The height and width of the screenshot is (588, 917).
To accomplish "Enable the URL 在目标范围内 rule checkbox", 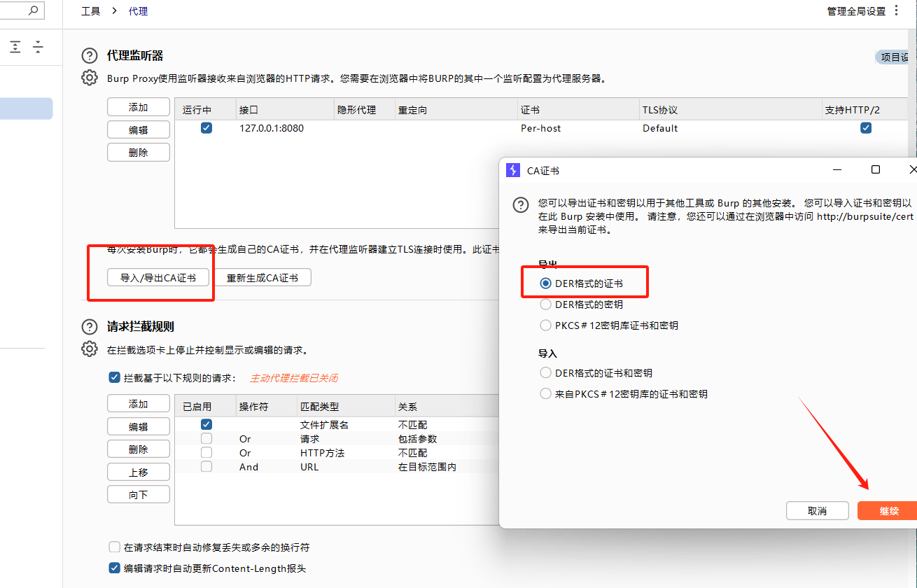I will [x=206, y=467].
